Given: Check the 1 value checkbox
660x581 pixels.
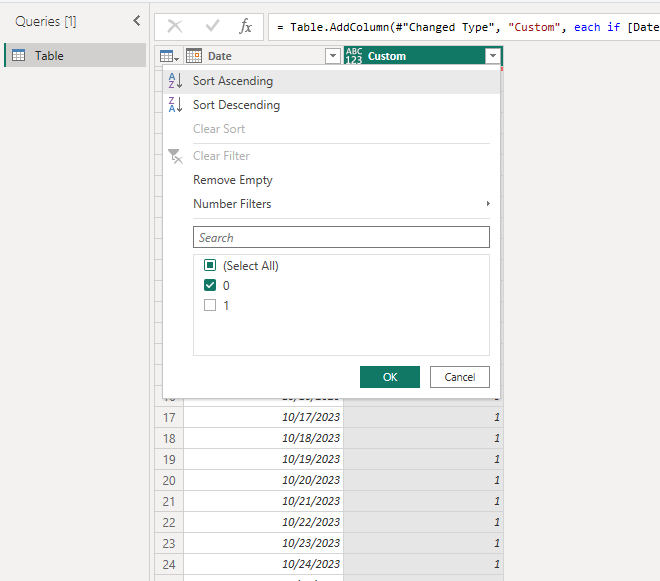Looking at the screenshot, I should click(210, 305).
